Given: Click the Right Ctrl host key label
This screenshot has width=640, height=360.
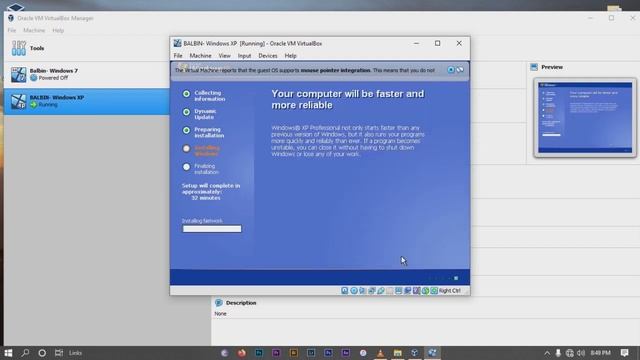Looking at the screenshot, I should [x=450, y=291].
